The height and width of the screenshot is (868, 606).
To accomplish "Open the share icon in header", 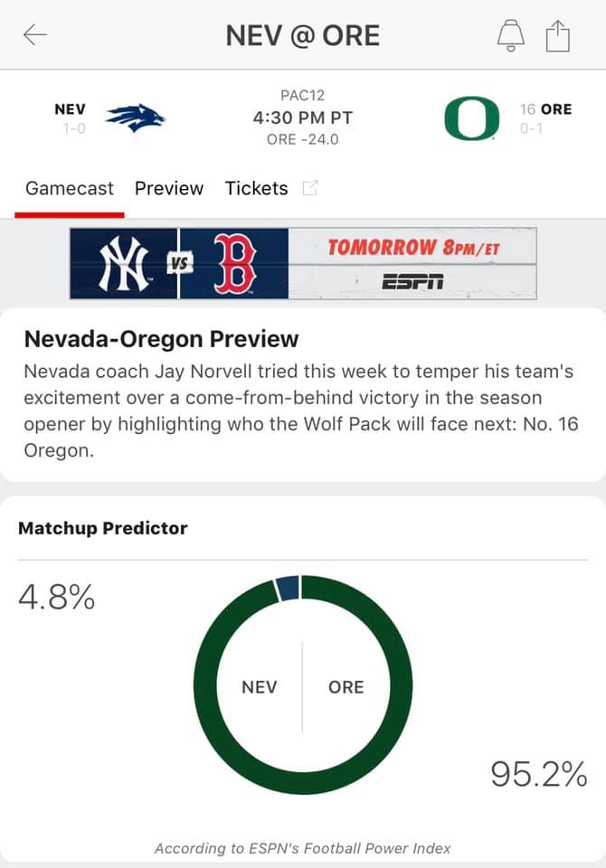I will point(557,36).
